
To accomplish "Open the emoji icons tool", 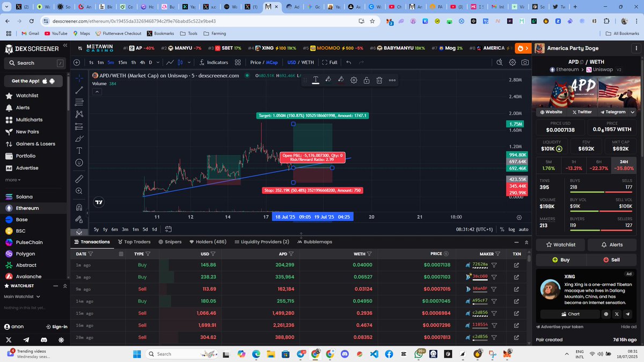I will (x=79, y=162).
